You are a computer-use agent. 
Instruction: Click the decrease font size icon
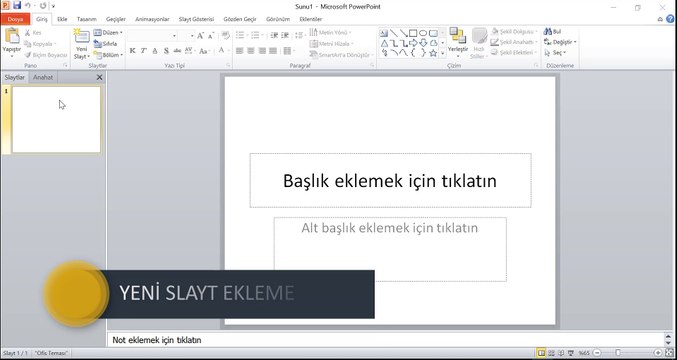[x=211, y=36]
